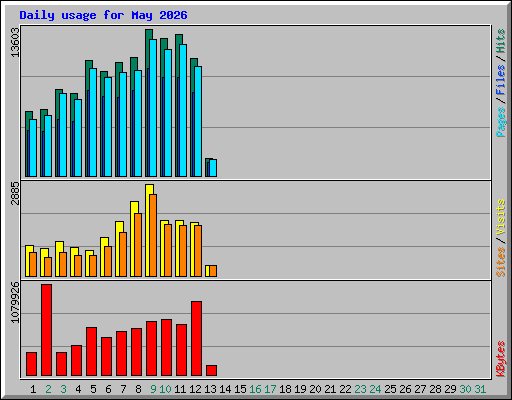512x400 pixels.
Task: Click day 5 on the date axis
Action: point(93,389)
